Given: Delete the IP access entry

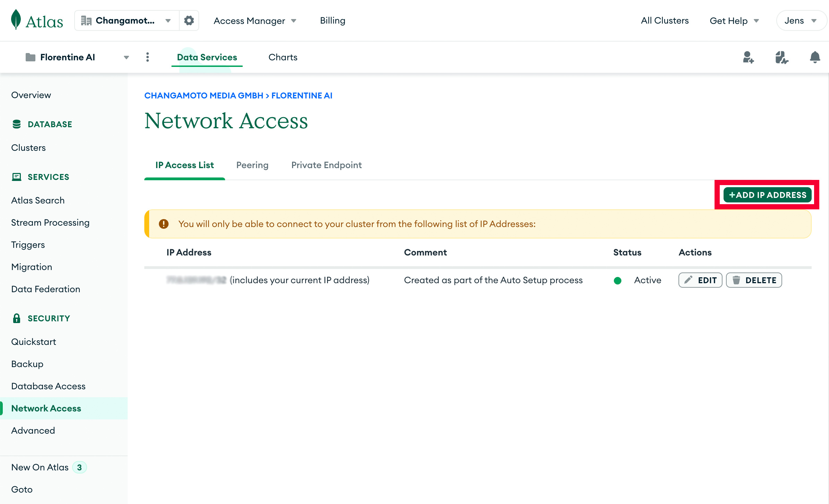Looking at the screenshot, I should point(754,280).
